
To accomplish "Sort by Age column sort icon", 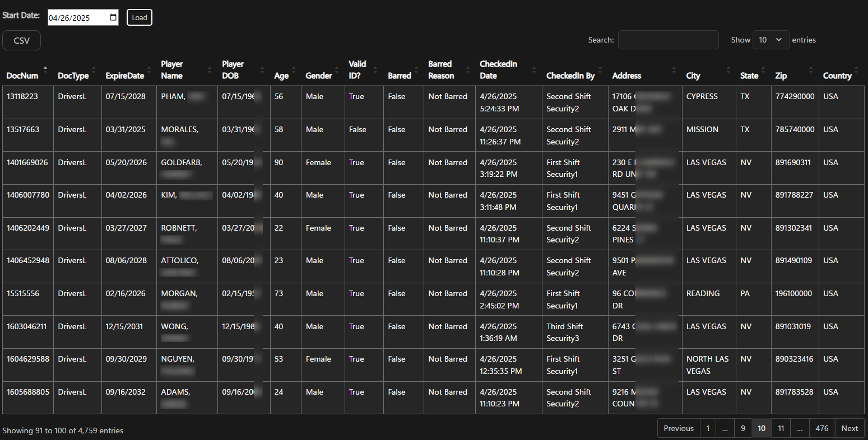I will pos(294,70).
